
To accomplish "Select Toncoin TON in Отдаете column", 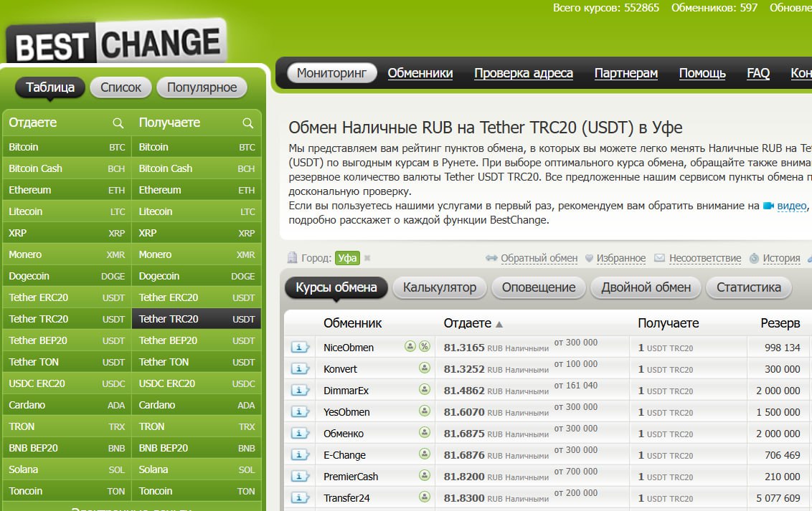I will click(67, 491).
